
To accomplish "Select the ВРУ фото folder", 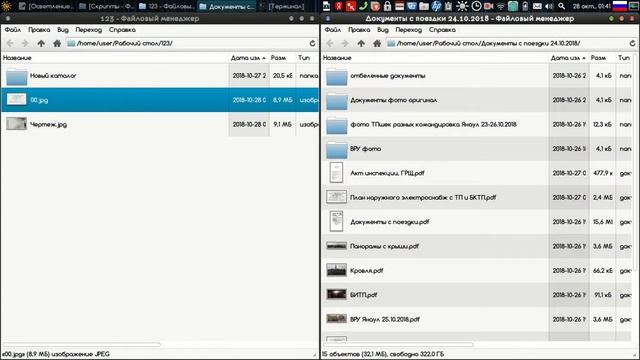I will point(477,149).
